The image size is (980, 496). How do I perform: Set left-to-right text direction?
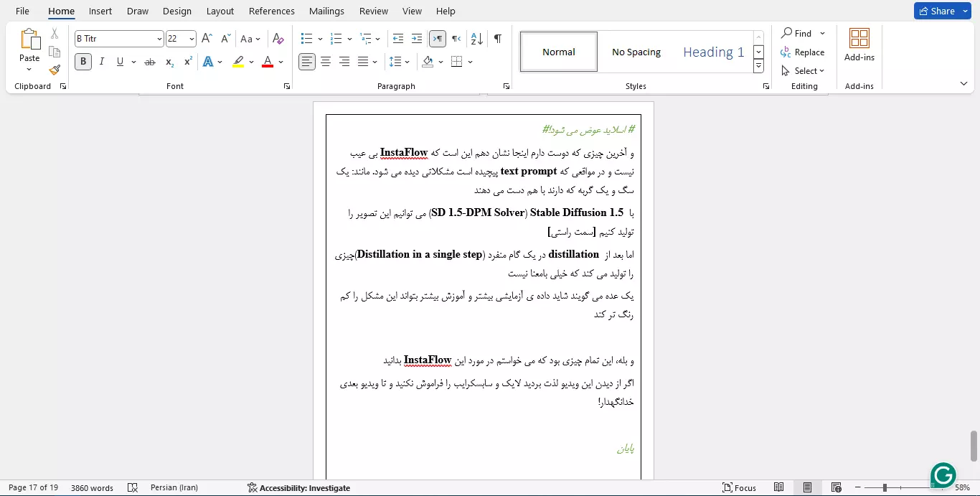coord(437,39)
